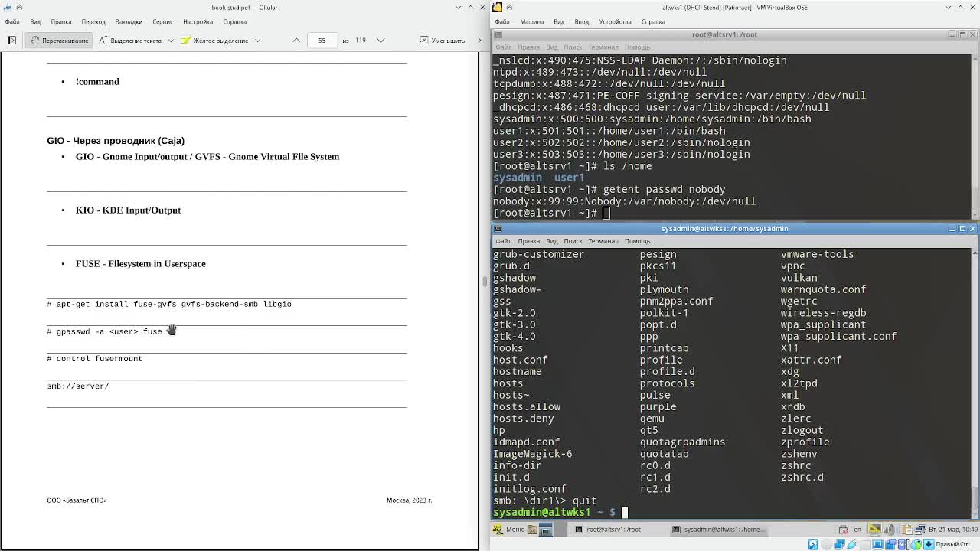Screen dimensions: 980x551
Task: Open the clipboard tray icon in guest panel
Action: pos(907,529)
